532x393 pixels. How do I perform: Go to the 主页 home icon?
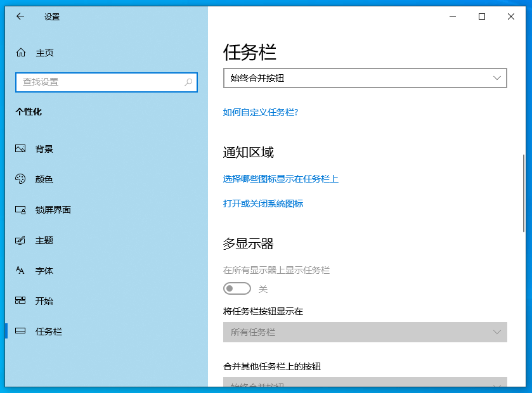point(21,53)
